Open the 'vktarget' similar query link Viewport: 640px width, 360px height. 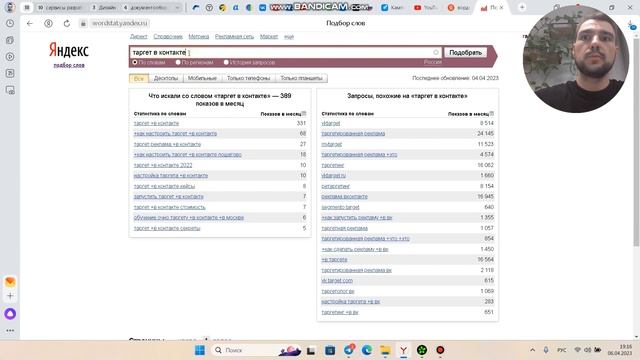click(x=331, y=123)
